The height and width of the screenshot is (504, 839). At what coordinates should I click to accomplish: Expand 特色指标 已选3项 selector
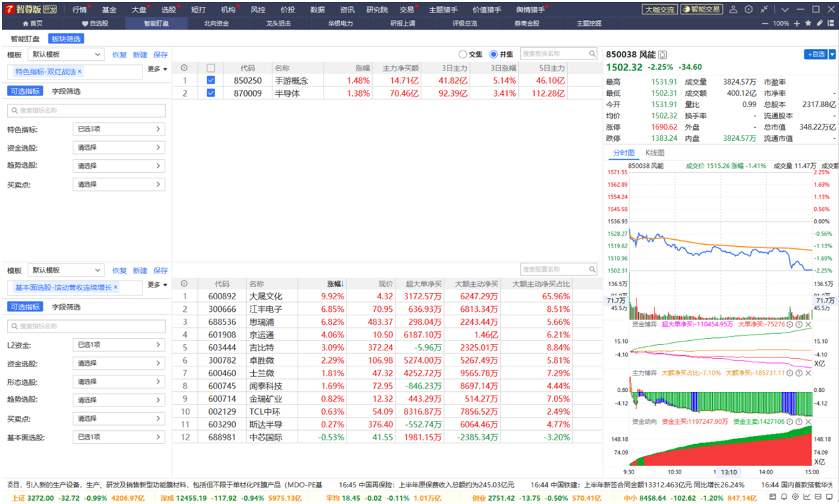pos(119,129)
